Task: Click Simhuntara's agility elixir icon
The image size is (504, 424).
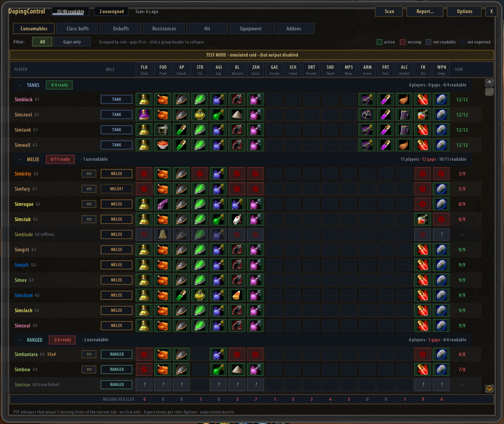Action: tap(218, 354)
